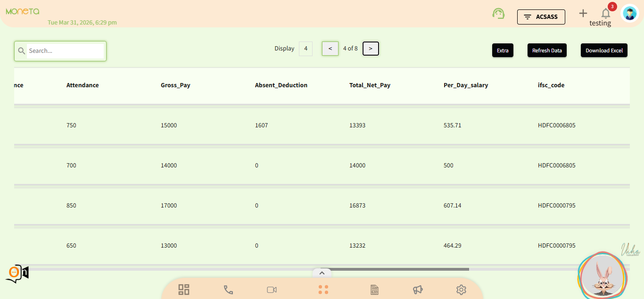Click the Extra button
644x299 pixels.
(x=503, y=50)
